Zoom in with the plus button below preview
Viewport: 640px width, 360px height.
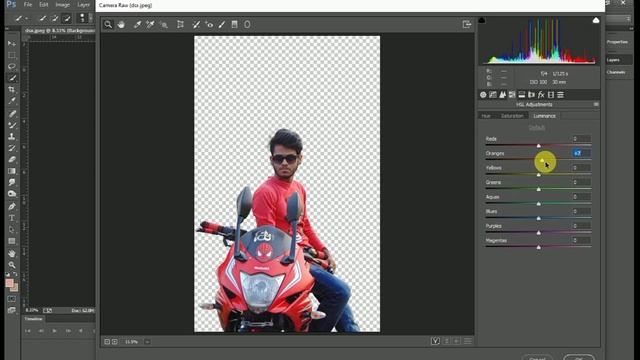[115, 342]
